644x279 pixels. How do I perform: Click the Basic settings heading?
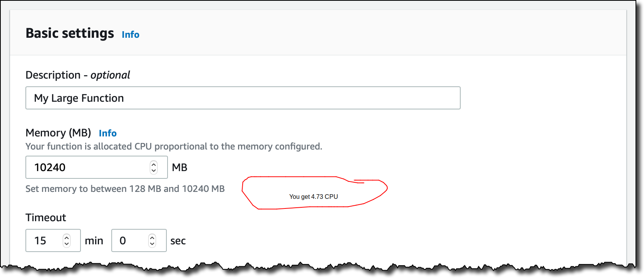click(70, 33)
